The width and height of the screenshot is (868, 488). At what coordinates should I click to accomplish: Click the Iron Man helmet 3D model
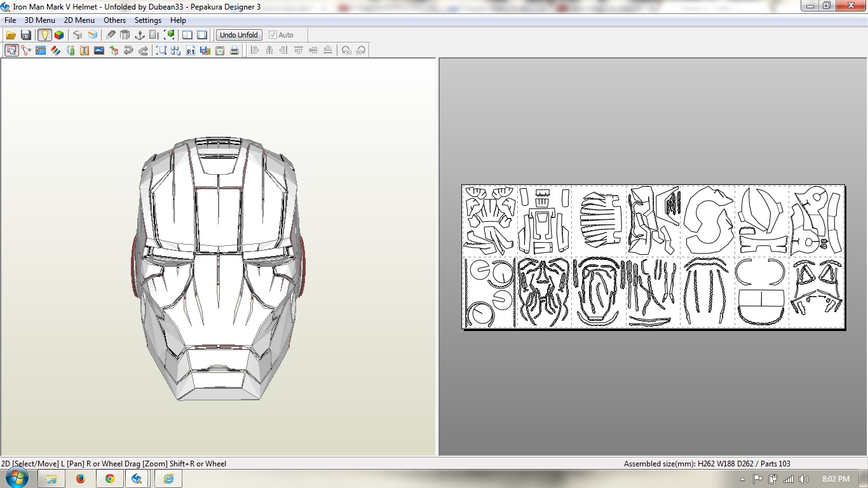(218, 269)
